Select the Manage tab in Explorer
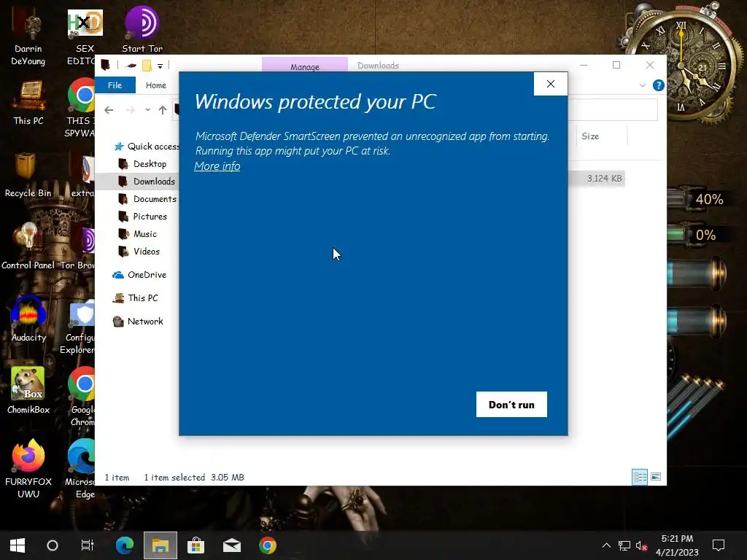Screen dimensions: 747x560 [x=305, y=66]
